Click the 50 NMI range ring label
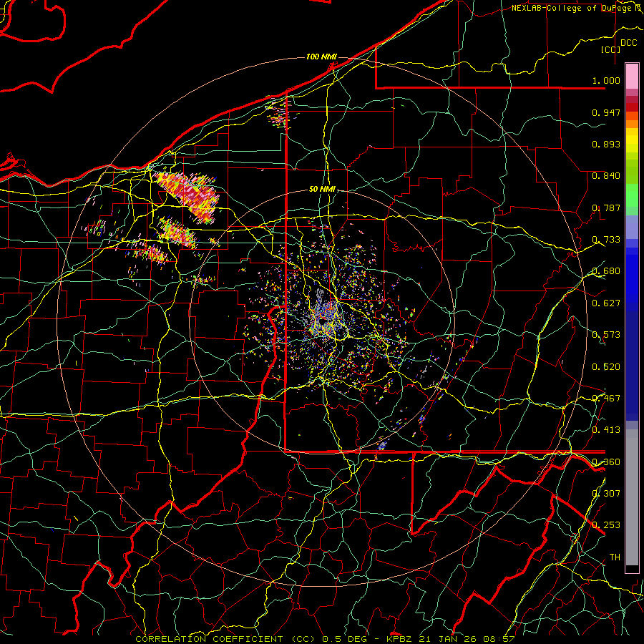 322,190
